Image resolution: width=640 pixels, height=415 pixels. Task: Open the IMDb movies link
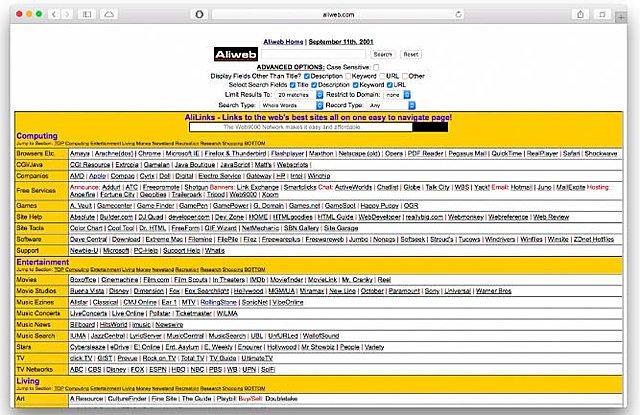coord(257,280)
